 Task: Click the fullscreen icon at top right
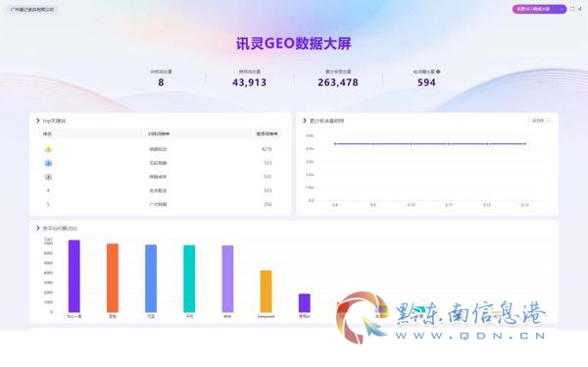pyautogui.click(x=572, y=9)
